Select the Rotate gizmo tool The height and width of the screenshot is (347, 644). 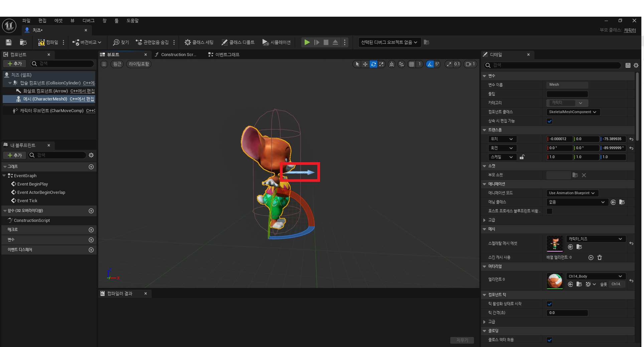373,64
